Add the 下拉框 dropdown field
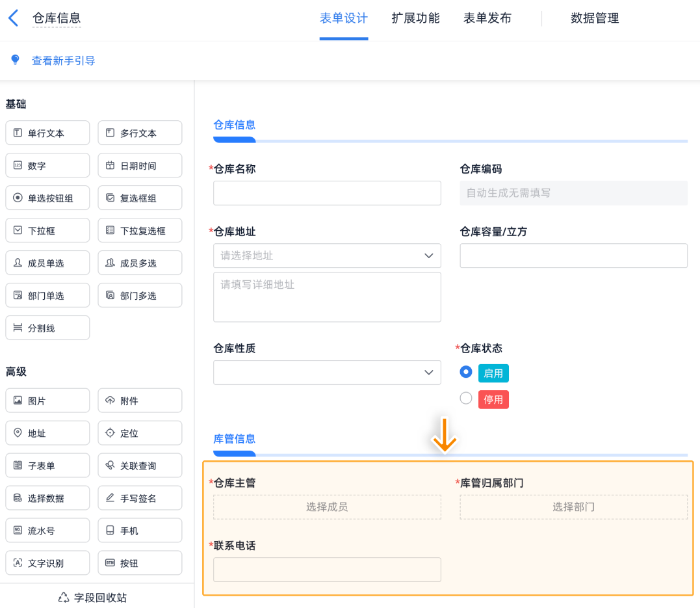Screen dimensions: 700x608 point(47,230)
